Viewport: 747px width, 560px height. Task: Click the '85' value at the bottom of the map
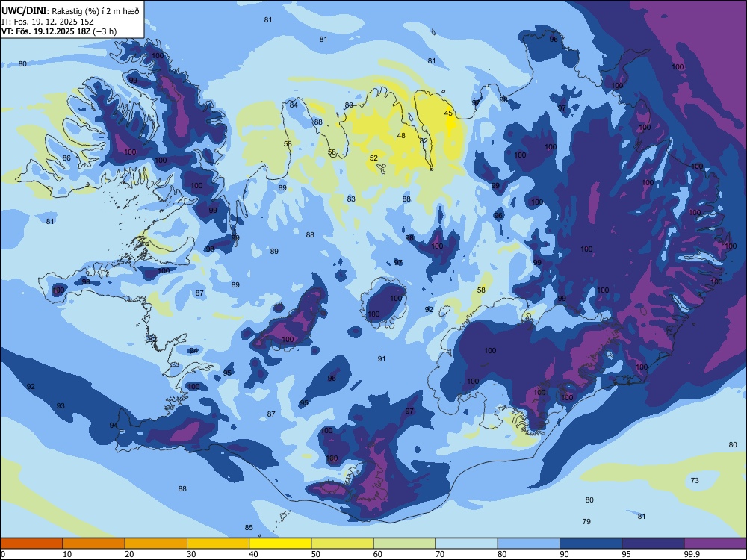point(249,528)
